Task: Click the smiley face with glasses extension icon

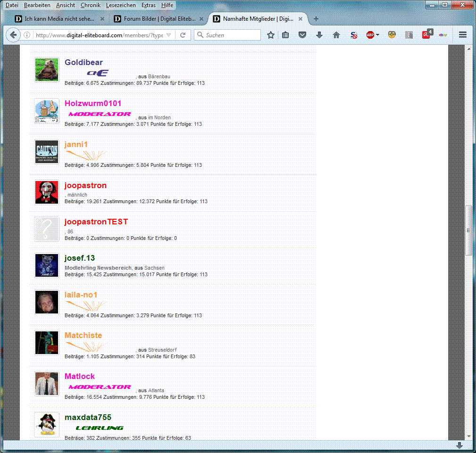Action: click(392, 35)
